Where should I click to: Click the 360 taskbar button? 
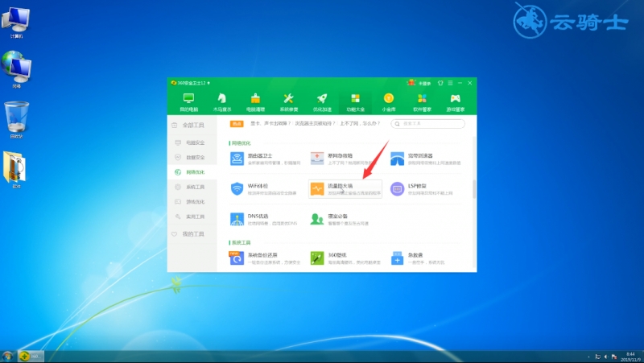pos(31,356)
